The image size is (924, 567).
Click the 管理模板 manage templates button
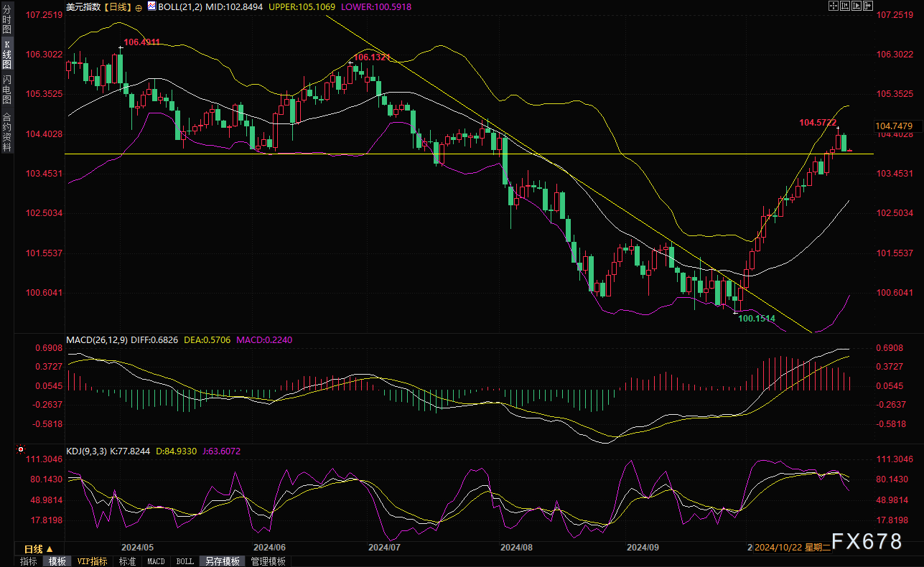click(x=268, y=561)
